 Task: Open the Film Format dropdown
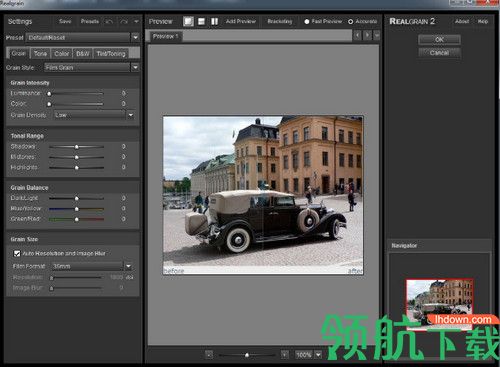point(128,266)
